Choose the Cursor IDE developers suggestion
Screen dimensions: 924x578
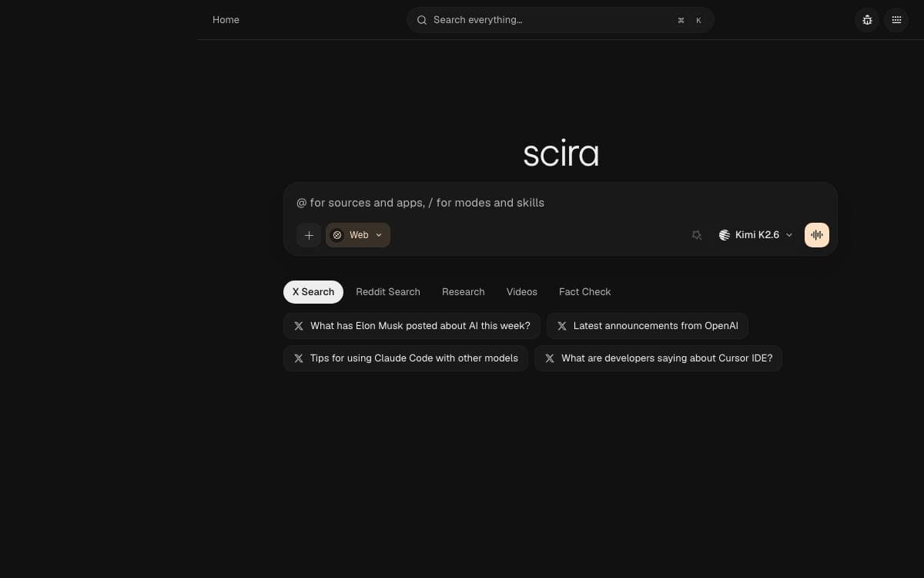(x=658, y=358)
